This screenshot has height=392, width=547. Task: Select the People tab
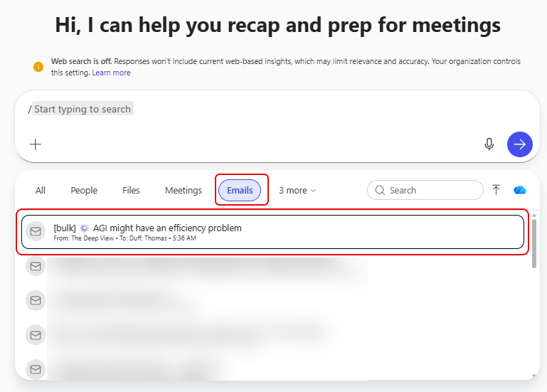coord(84,191)
